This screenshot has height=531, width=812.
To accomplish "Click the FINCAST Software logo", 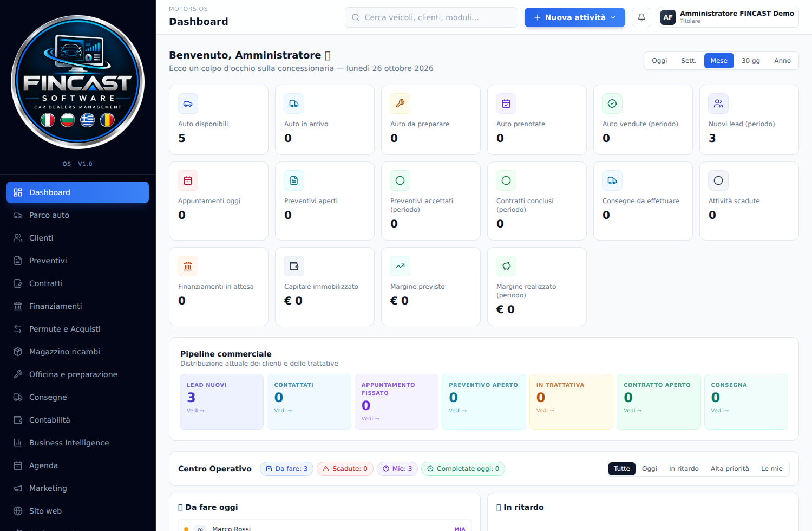I will coord(78,82).
